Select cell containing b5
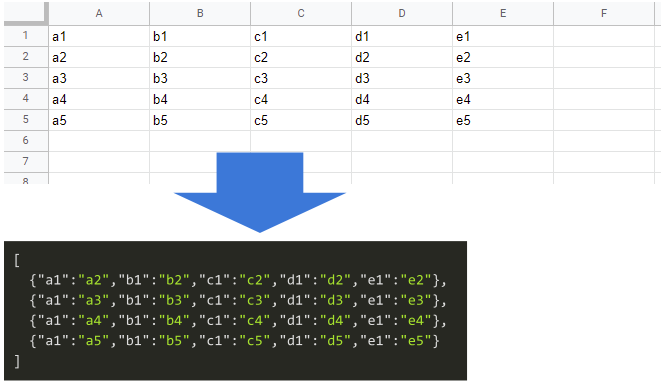 [200, 120]
